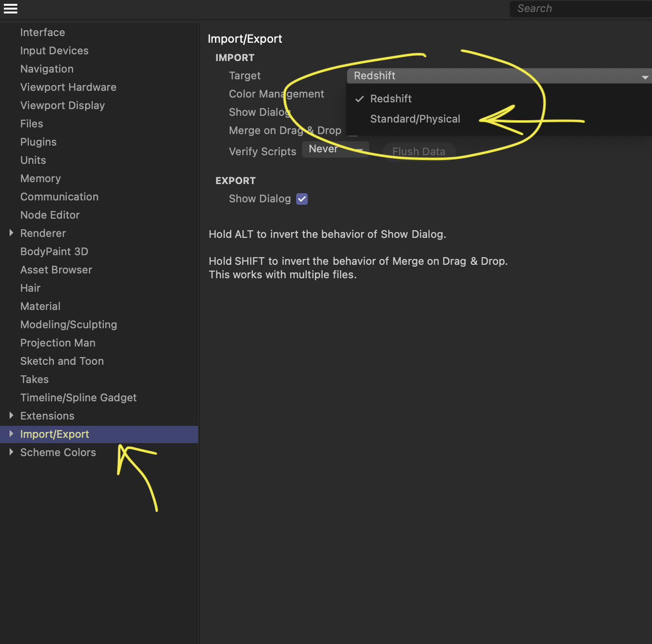Choose Standard/Physical import target
The width and height of the screenshot is (652, 644).
415,119
